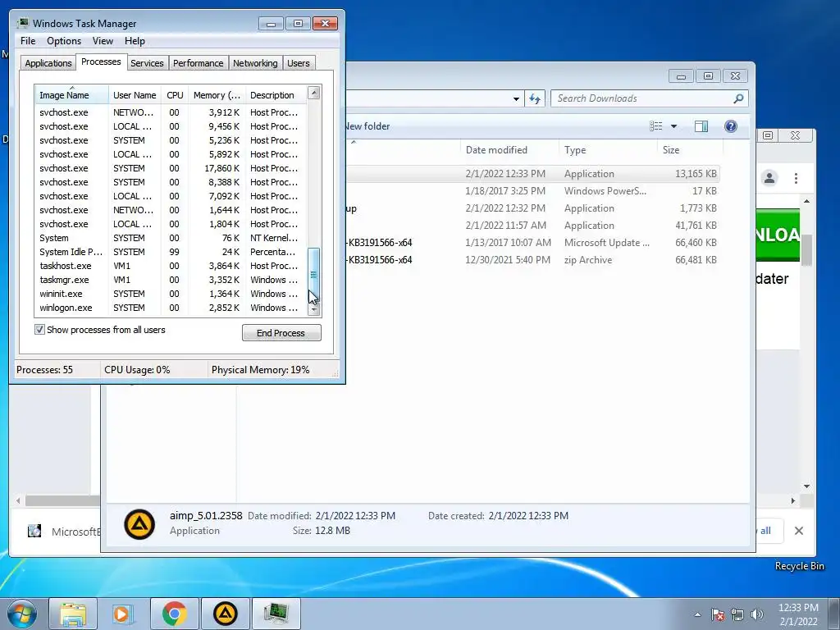Click the green download button in Chrome

click(778, 235)
